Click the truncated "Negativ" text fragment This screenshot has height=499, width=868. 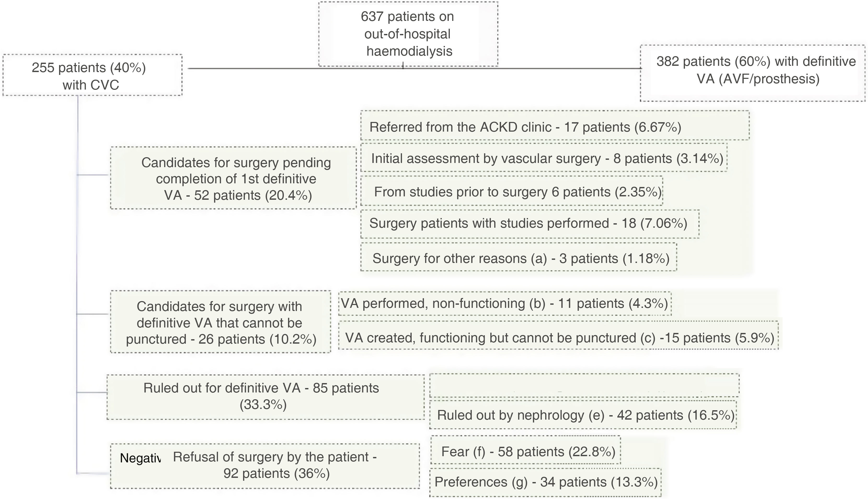click(x=140, y=458)
